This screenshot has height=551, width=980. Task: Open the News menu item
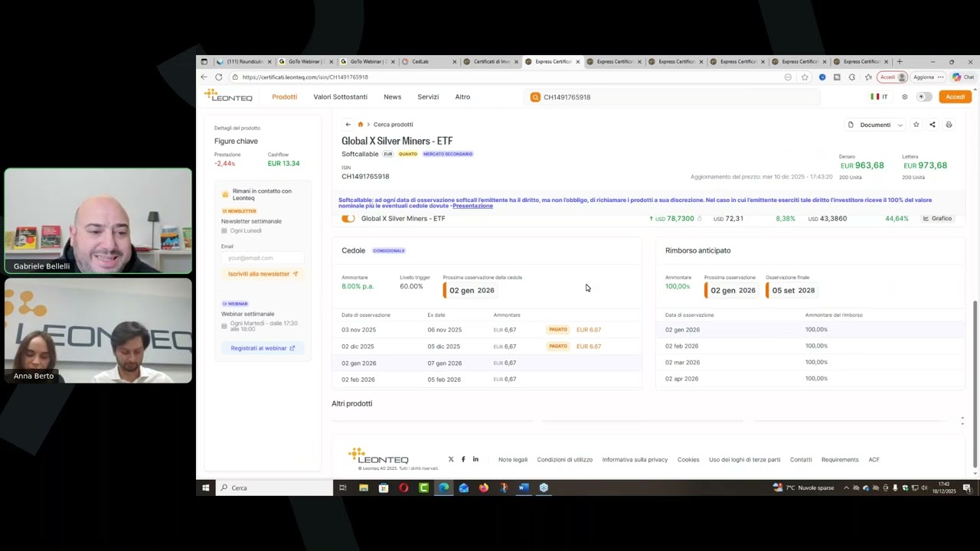point(393,97)
